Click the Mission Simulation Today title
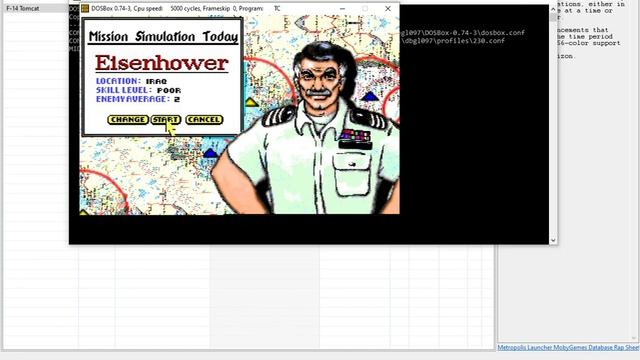 (163, 37)
